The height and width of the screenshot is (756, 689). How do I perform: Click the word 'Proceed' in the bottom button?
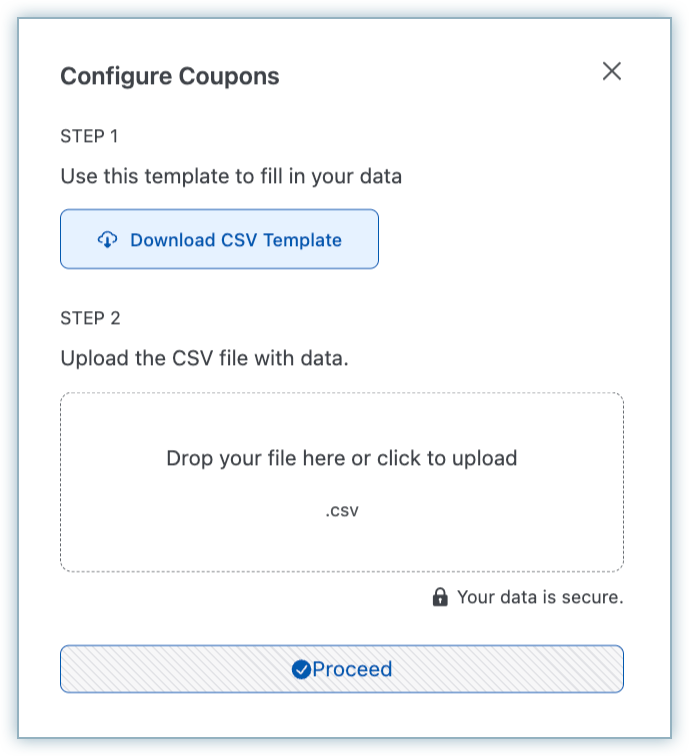(x=352, y=670)
